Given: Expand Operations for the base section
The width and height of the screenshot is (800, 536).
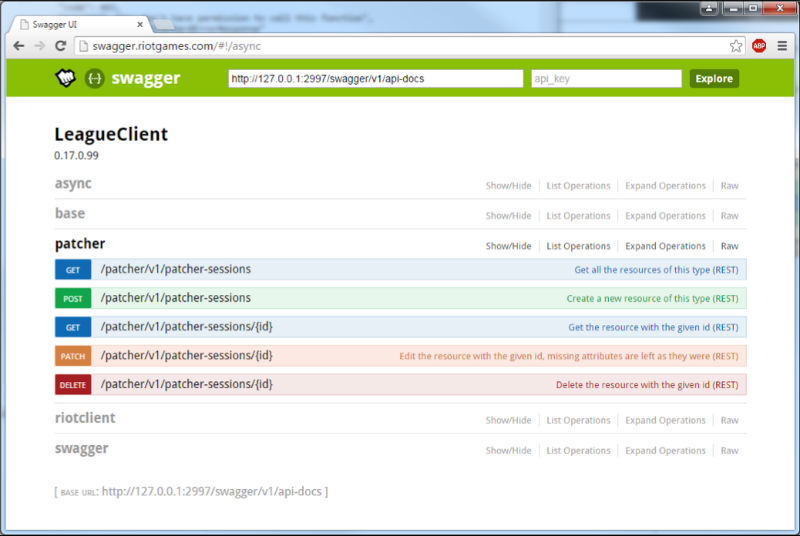Looking at the screenshot, I should [x=665, y=216].
